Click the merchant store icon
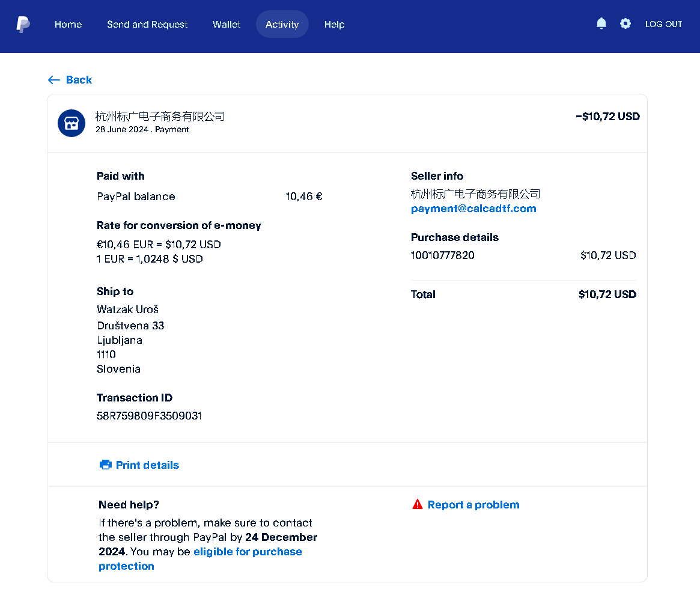This screenshot has width=700, height=607. (72, 123)
